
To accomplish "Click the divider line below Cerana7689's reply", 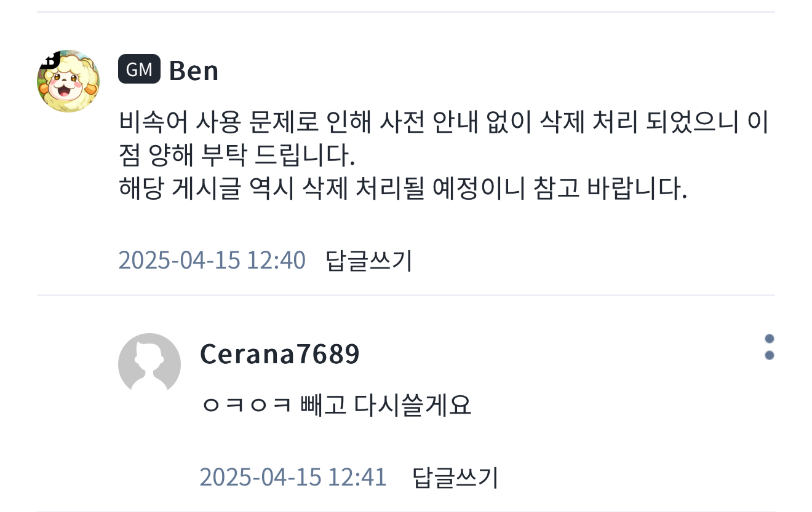I will 406,510.
